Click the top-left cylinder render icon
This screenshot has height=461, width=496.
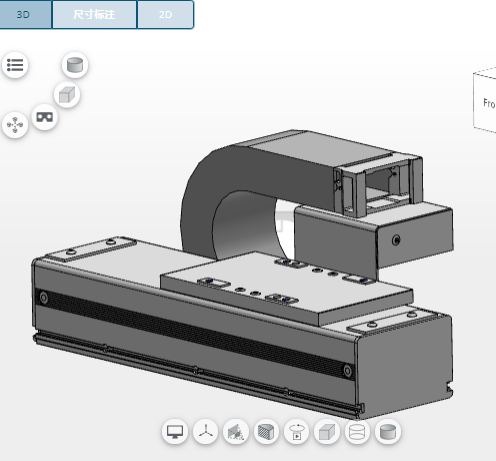(x=75, y=65)
